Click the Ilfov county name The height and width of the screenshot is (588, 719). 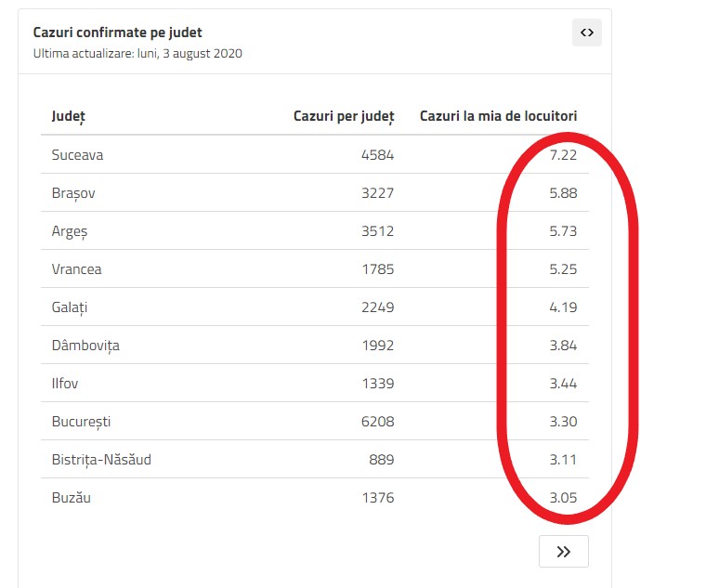coord(66,384)
